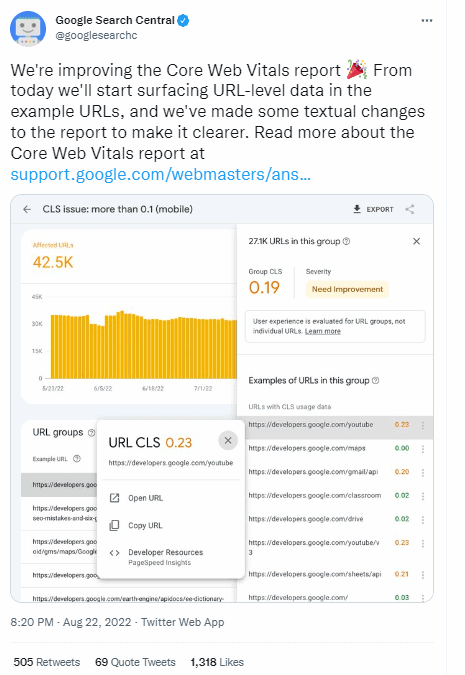465x675 pixels.
Task: Close the 27.1K URLs group panel
Action: 416,241
